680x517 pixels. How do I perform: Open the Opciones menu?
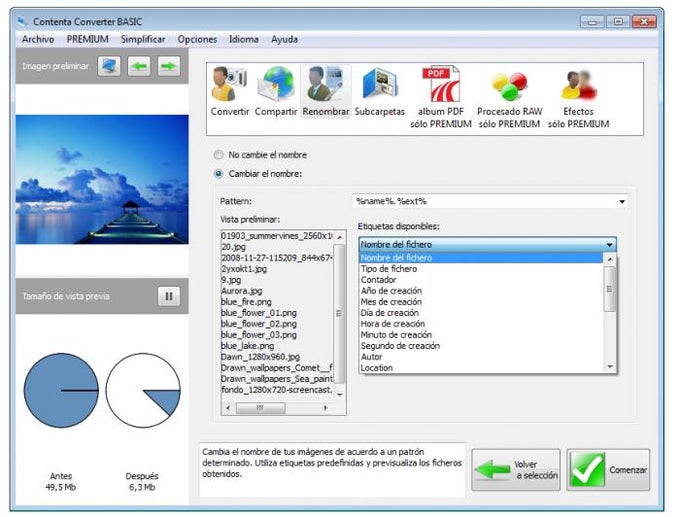(197, 39)
